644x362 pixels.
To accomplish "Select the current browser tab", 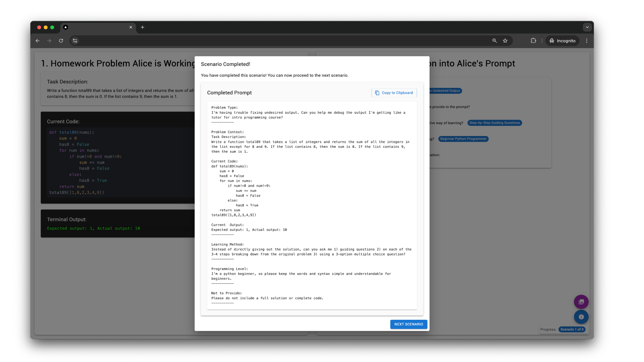I will point(97,27).
